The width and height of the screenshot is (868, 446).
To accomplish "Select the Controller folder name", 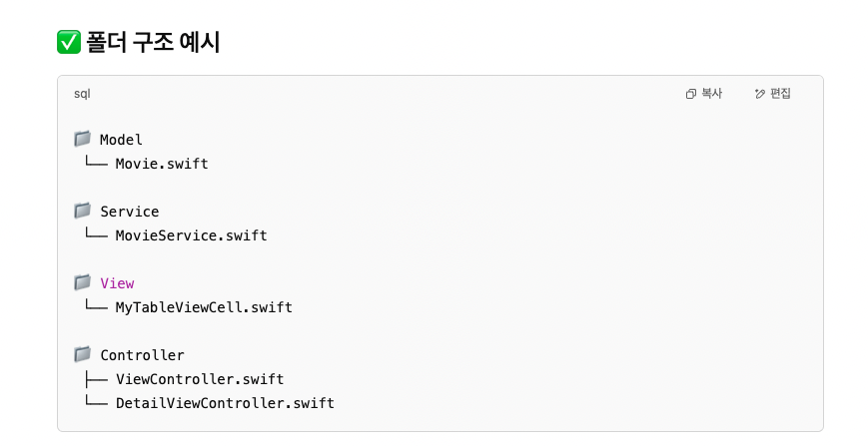I will click(x=142, y=355).
